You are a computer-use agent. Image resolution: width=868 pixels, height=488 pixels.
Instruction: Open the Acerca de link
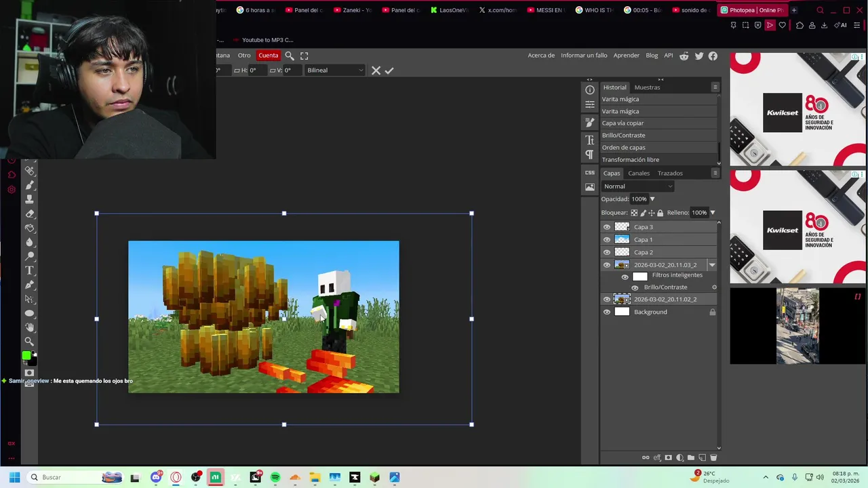(541, 56)
